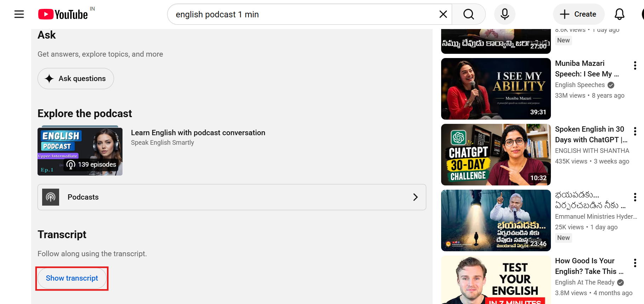The height and width of the screenshot is (304, 644).
Task: Open more options for Emmanuel Ministries video
Action: (635, 197)
